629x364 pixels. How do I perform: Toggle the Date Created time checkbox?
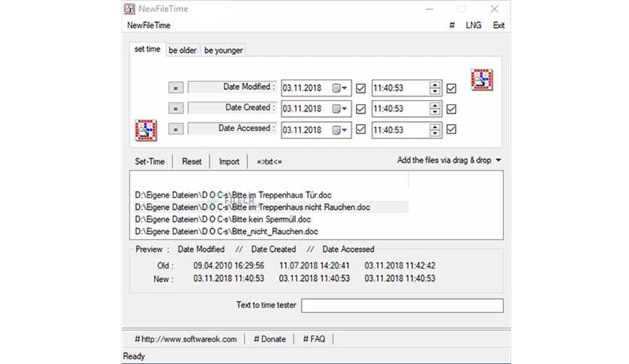point(451,108)
